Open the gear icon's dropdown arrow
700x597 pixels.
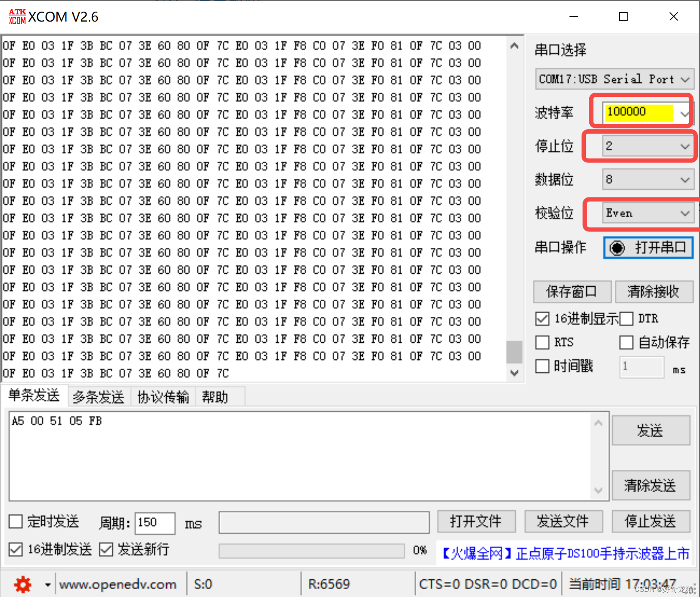[x=47, y=584]
